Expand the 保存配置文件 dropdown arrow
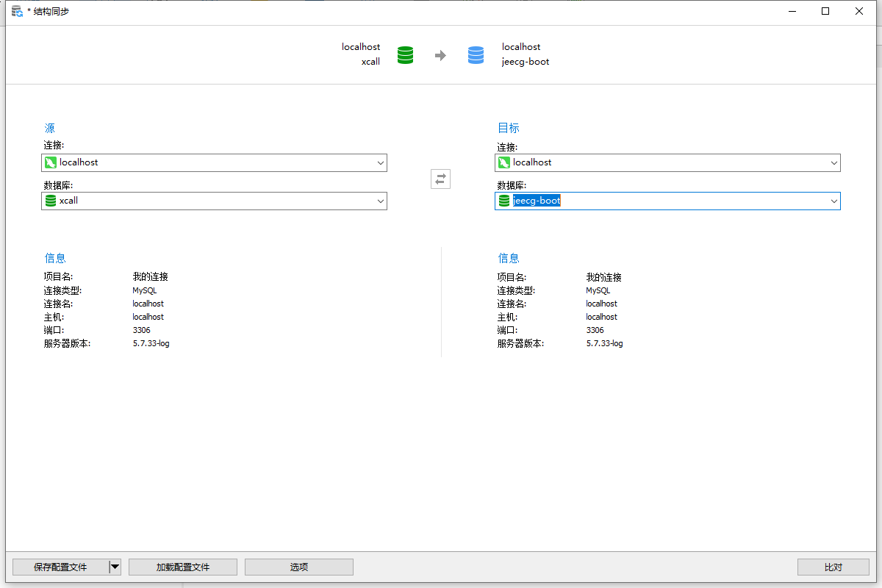The width and height of the screenshot is (882, 588). click(x=115, y=567)
